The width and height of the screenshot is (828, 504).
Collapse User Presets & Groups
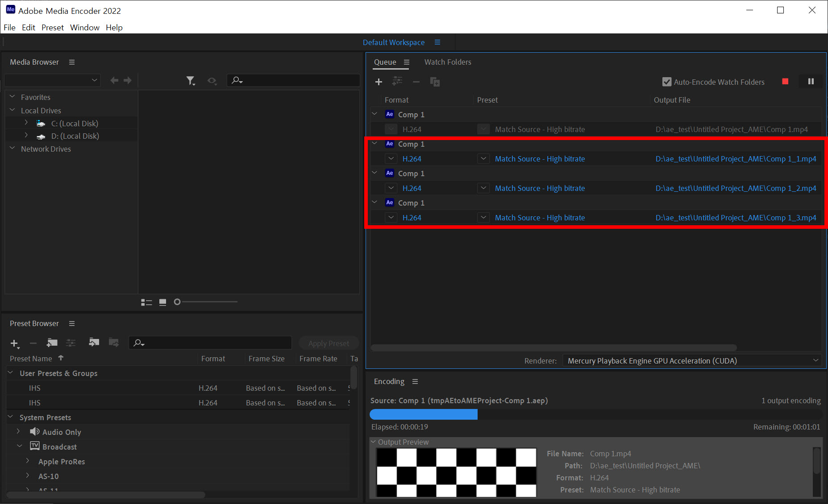pos(10,373)
